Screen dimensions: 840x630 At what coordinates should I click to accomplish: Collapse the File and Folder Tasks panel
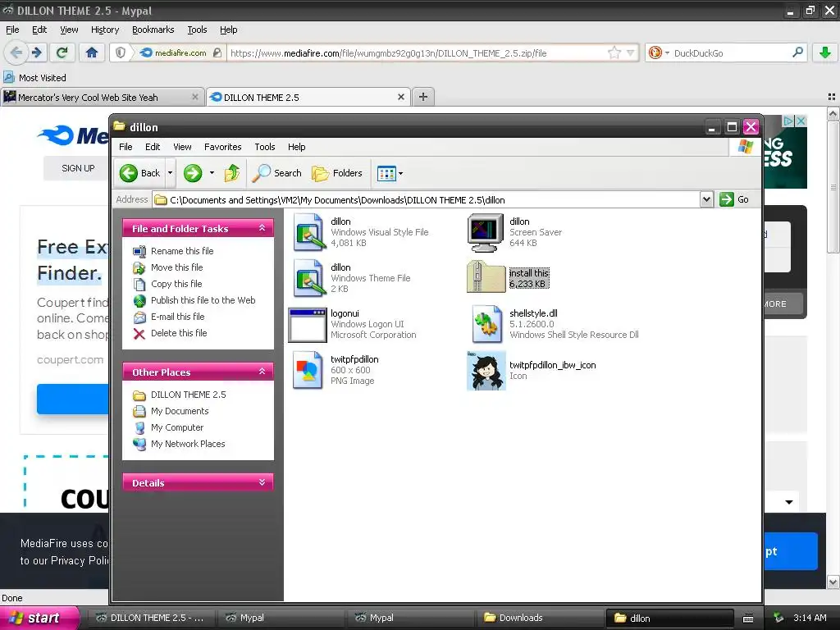262,228
